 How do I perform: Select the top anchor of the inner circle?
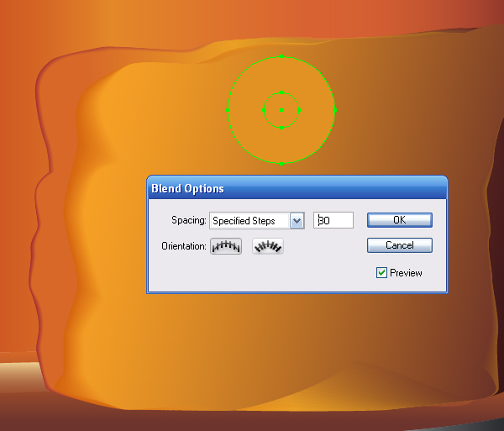tap(281, 92)
